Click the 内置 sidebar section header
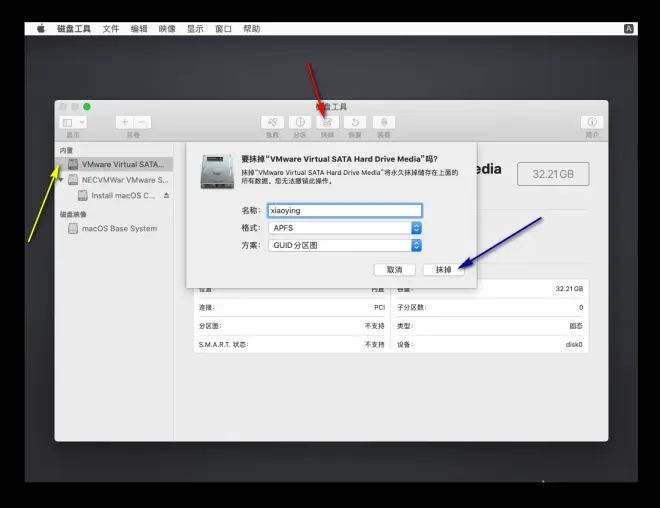 [x=67, y=150]
